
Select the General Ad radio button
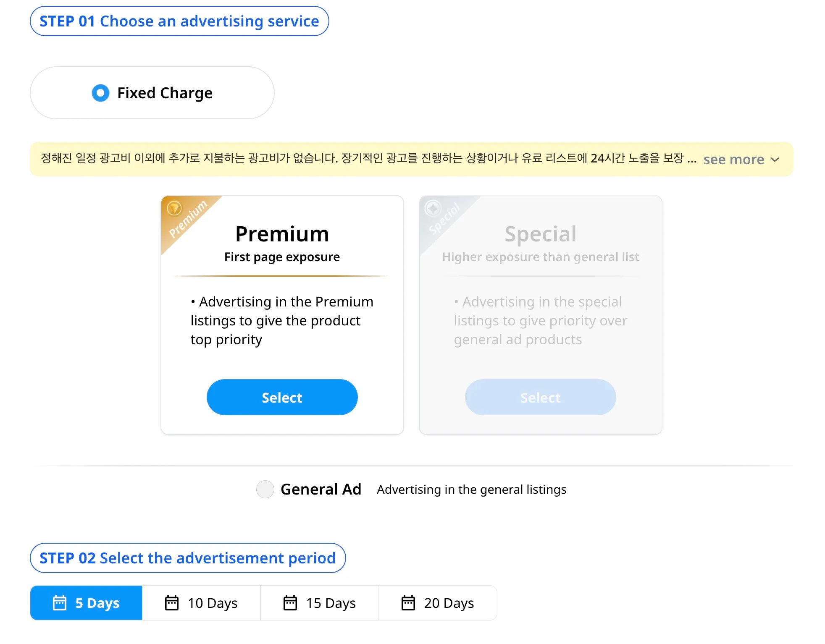point(265,489)
